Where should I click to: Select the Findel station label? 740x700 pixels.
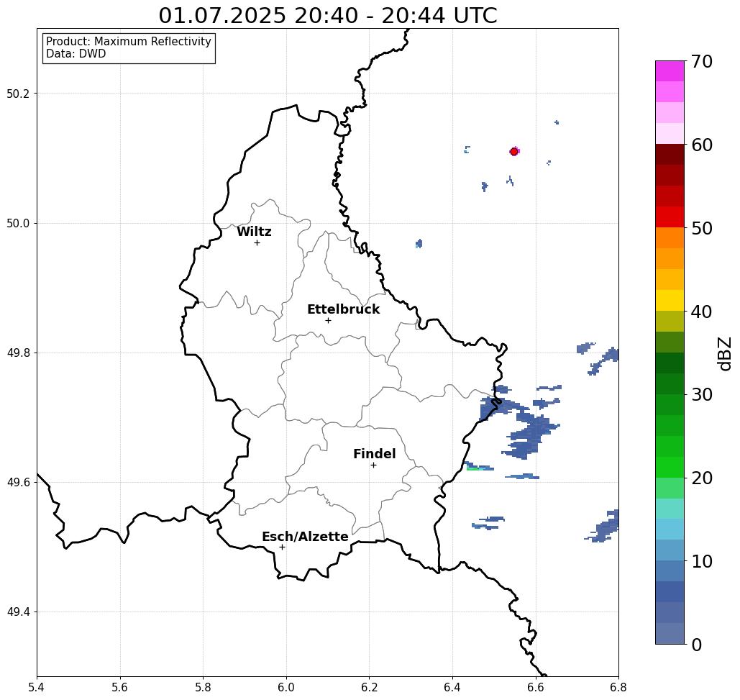pos(374,454)
